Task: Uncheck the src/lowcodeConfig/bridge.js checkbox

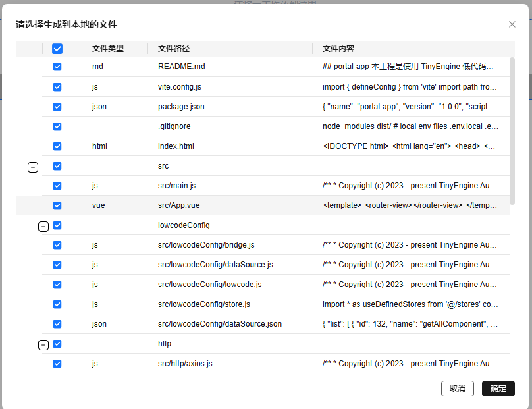Action: (57, 245)
